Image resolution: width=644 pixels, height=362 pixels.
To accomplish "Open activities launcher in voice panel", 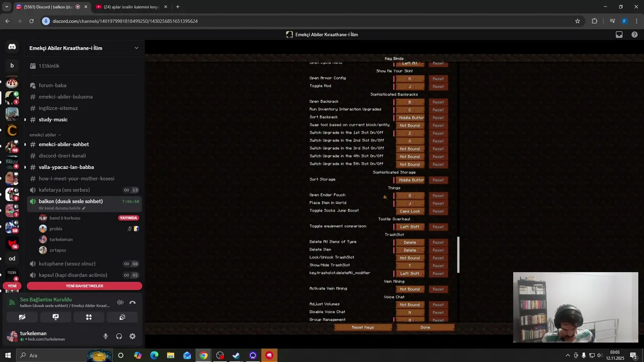I will click(89, 317).
